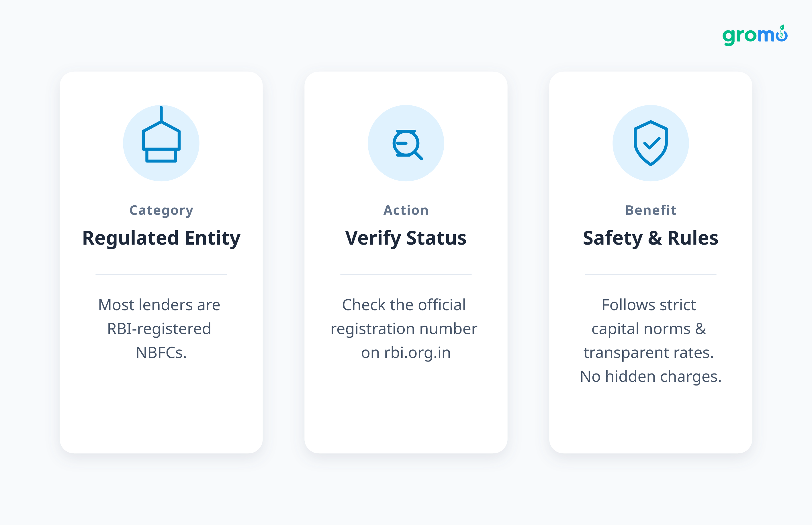This screenshot has width=812, height=525.
Task: Click the "RBI-registered" text line
Action: pos(159,329)
